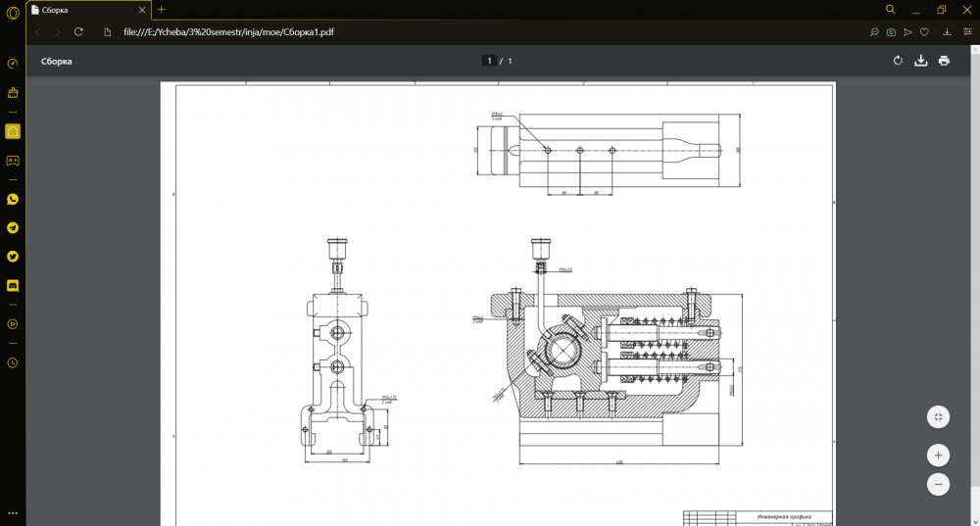Open Twitter in the sidebar

click(13, 257)
